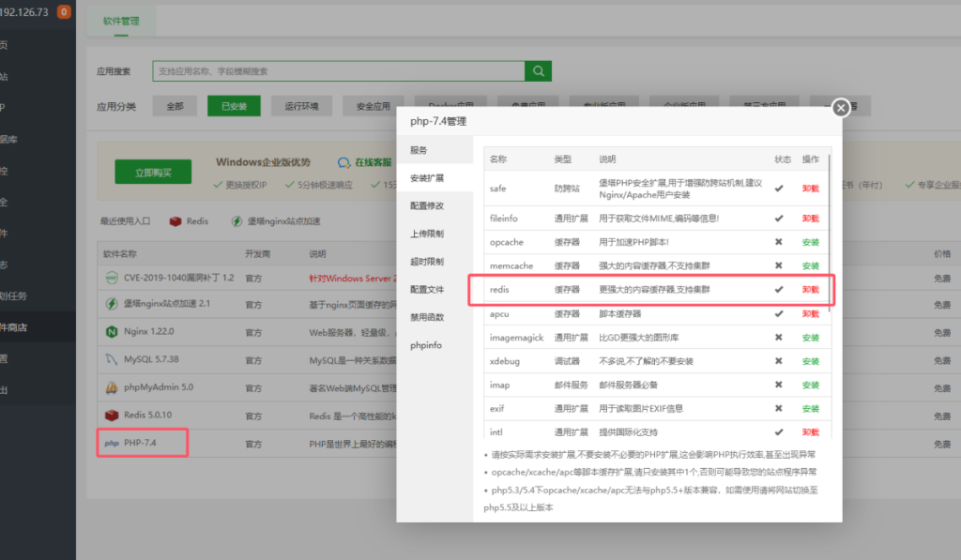Click the 立即购买 green button

point(153,173)
